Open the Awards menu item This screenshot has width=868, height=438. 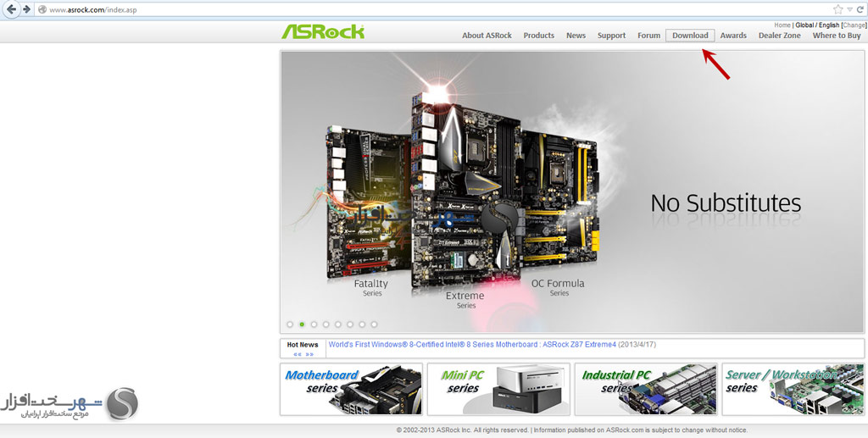coord(733,36)
